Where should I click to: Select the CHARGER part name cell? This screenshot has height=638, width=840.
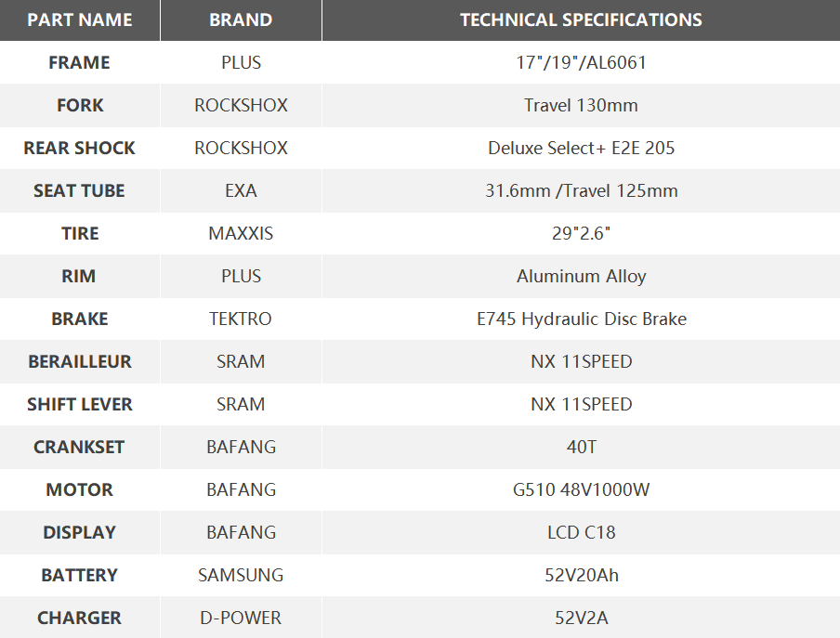(80, 618)
